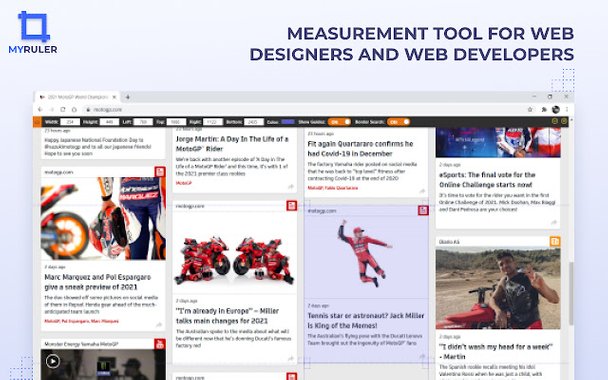The image size is (608, 380).
Task: Click the red icon on Marc Marquez card
Action: 160,172
